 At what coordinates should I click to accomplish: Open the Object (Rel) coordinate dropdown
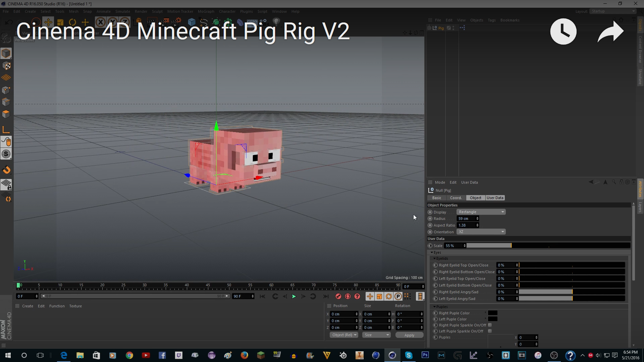pyautogui.click(x=344, y=335)
